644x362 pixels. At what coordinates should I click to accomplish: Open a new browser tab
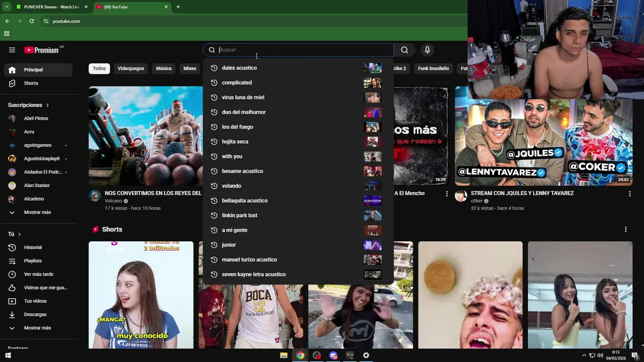[x=178, y=7]
